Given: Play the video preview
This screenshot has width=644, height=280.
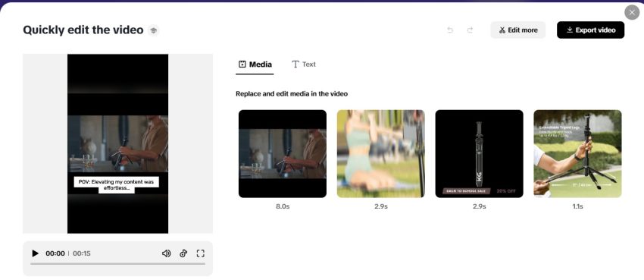Looking at the screenshot, I should tap(36, 253).
